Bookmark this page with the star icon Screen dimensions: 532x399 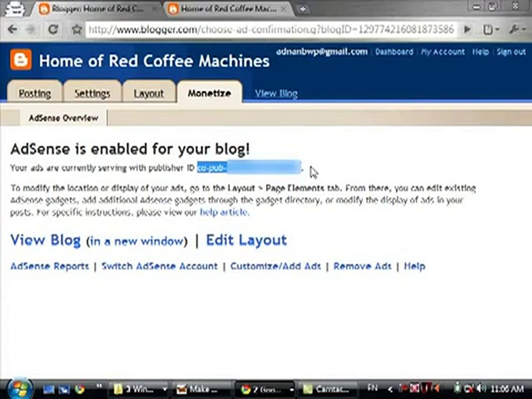[76, 30]
